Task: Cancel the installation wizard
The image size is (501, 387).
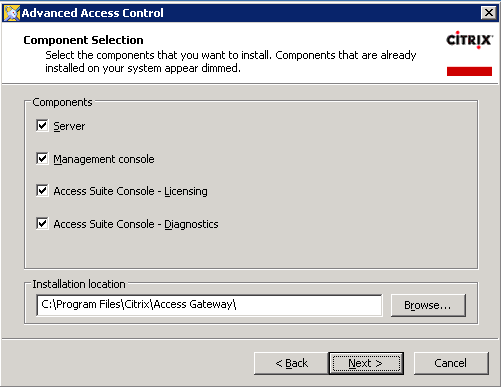Action: click(x=451, y=363)
